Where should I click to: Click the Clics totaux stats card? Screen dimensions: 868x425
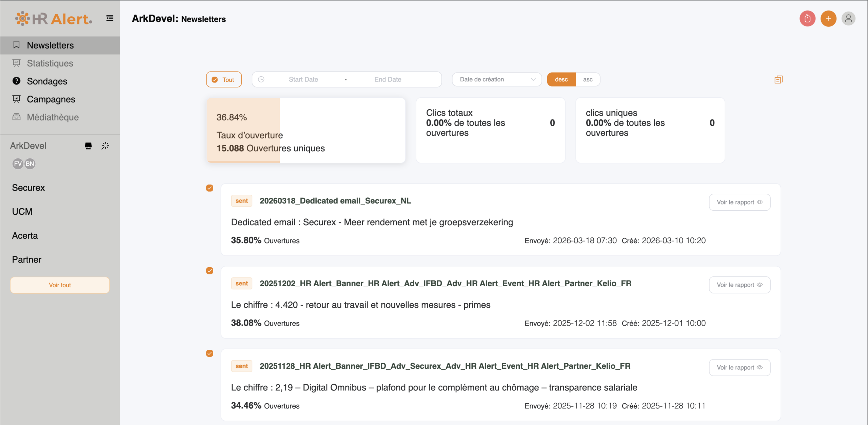pyautogui.click(x=490, y=130)
